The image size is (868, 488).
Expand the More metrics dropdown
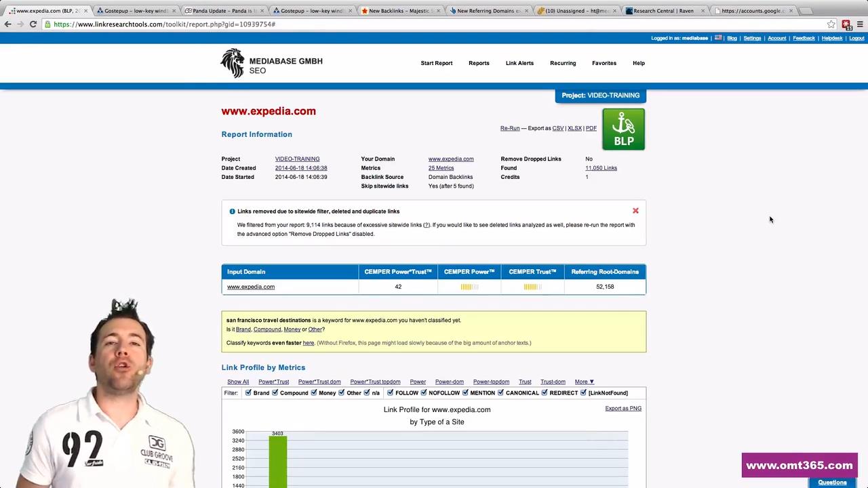584,382
